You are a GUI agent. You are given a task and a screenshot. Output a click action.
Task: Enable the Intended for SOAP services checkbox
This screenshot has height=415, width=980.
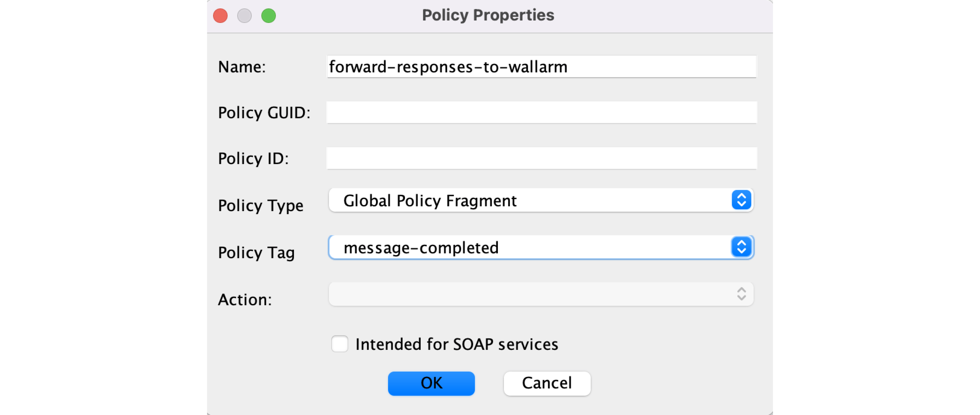click(x=340, y=344)
